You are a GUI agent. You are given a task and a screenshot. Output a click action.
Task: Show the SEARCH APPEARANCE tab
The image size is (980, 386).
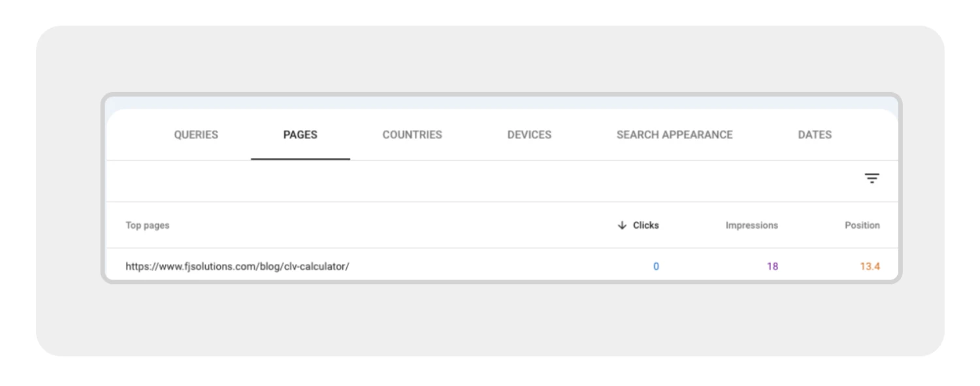coord(674,135)
